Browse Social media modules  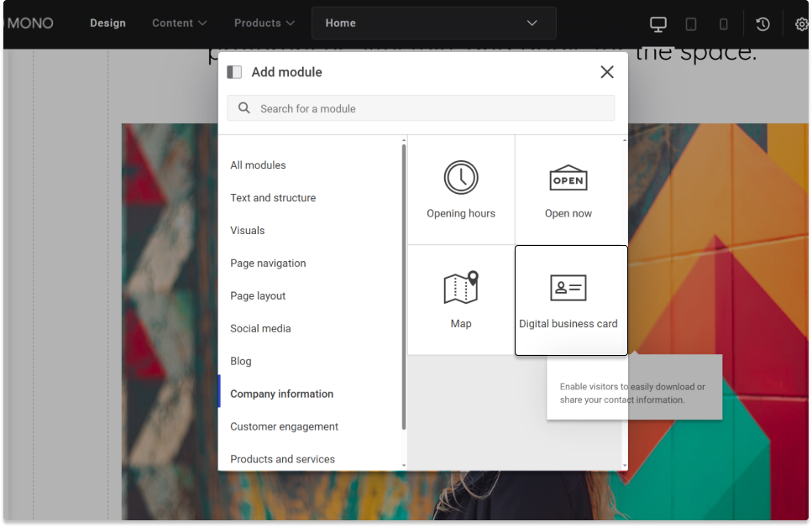[x=260, y=328]
